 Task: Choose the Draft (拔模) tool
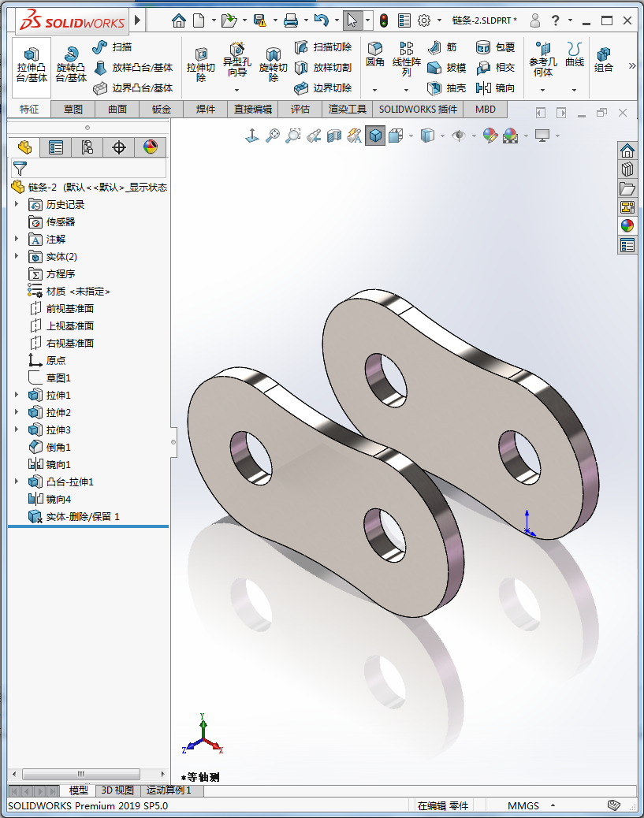(x=446, y=67)
